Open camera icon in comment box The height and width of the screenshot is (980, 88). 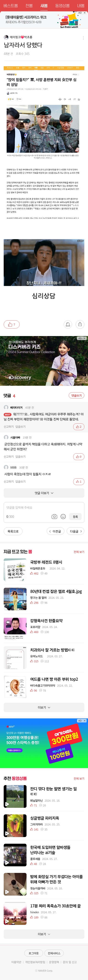coord(54,516)
